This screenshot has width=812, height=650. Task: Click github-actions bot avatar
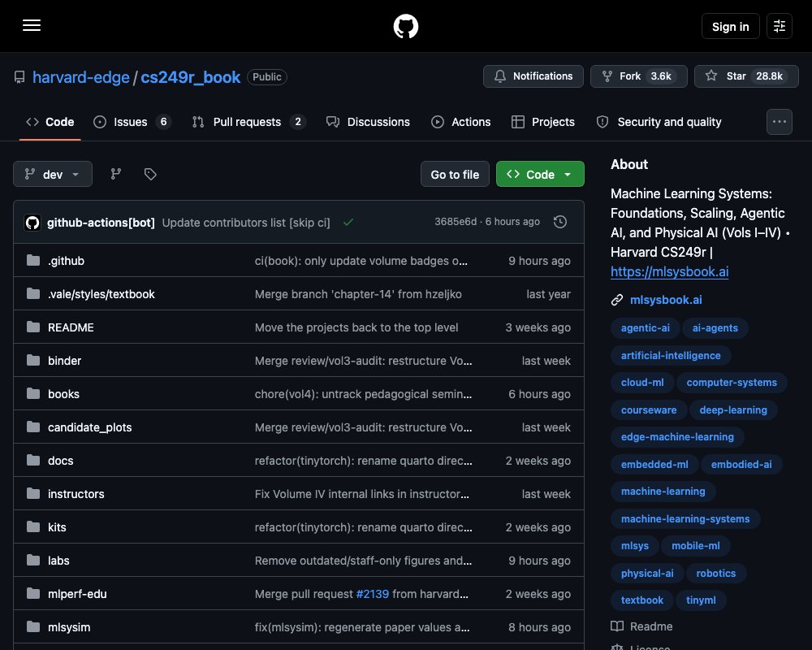32,223
